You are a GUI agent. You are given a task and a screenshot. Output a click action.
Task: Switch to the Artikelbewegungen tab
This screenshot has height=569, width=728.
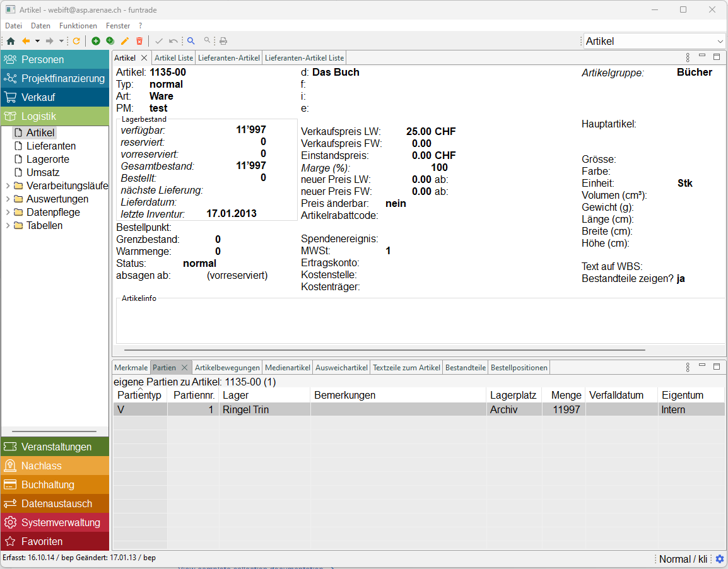[227, 368]
